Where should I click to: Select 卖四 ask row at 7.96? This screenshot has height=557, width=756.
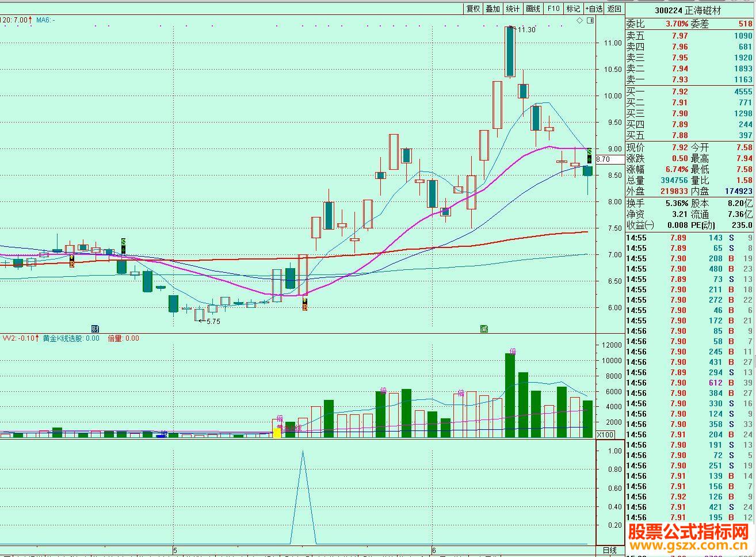(690, 47)
